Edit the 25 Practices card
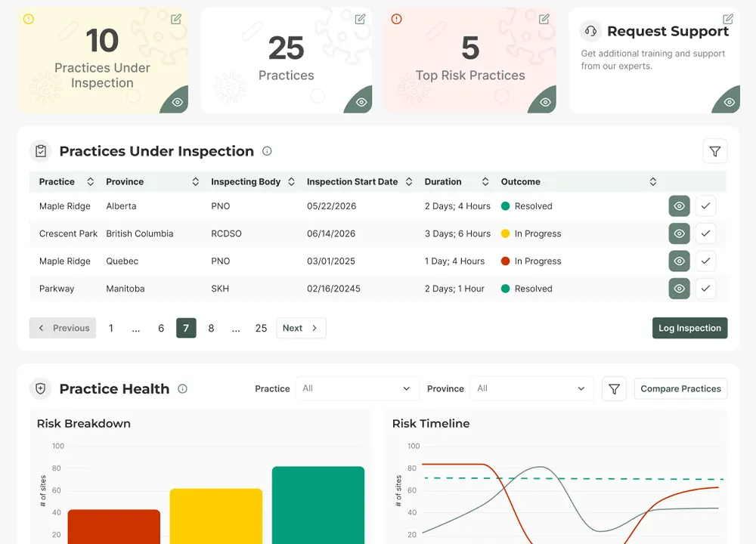 click(x=360, y=20)
